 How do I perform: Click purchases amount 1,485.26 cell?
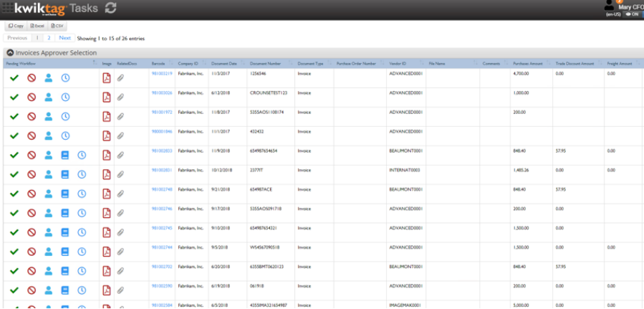click(522, 170)
